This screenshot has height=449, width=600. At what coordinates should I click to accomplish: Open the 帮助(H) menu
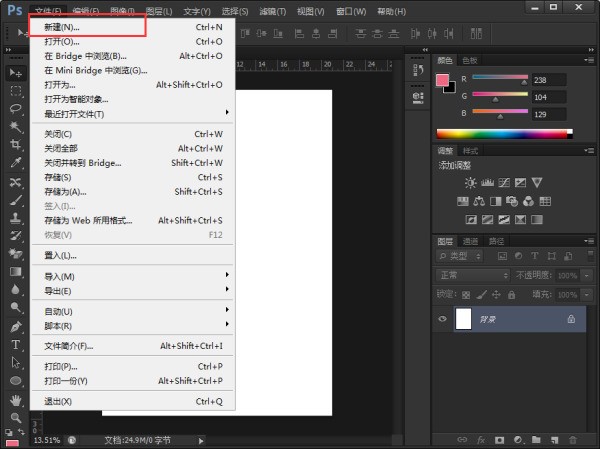(x=391, y=11)
